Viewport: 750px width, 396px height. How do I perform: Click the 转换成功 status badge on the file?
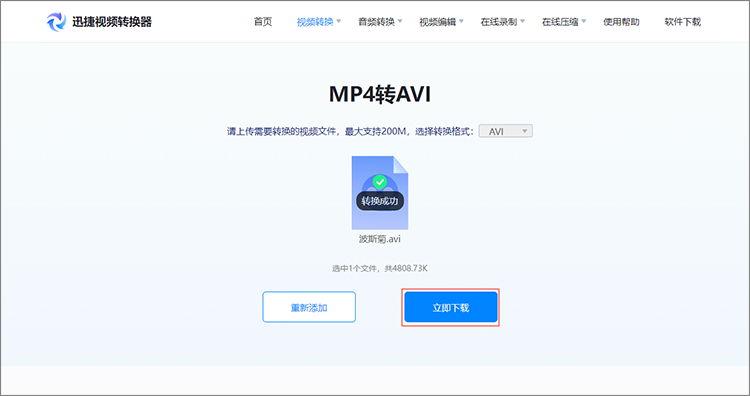tap(380, 201)
